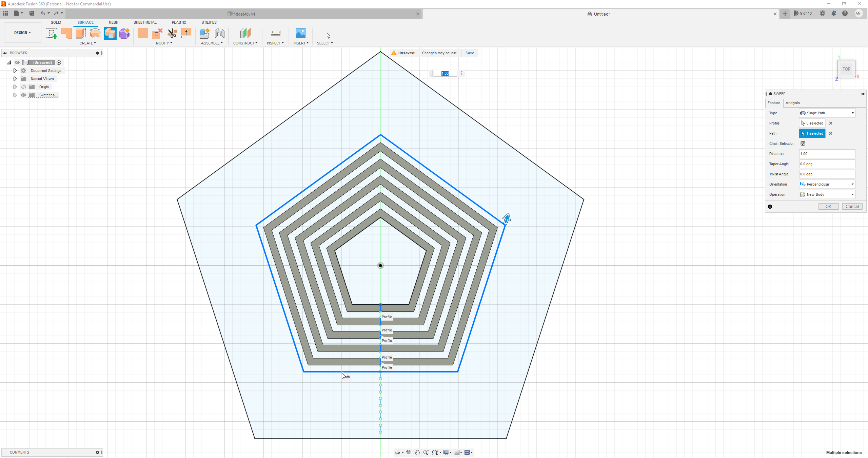Hide the Sketches folder visibility
This screenshot has height=458, width=868.
(x=23, y=95)
